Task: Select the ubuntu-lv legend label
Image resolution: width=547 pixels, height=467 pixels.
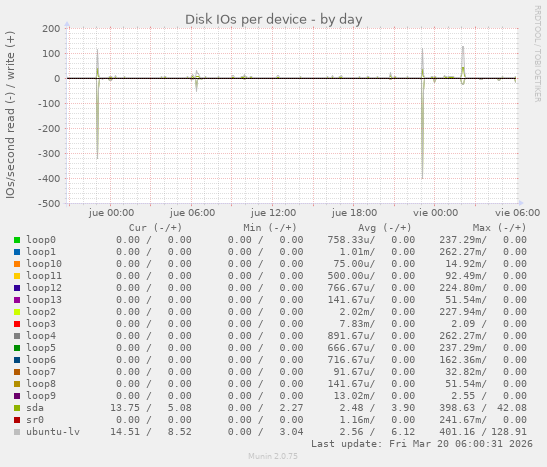Action: (x=53, y=432)
